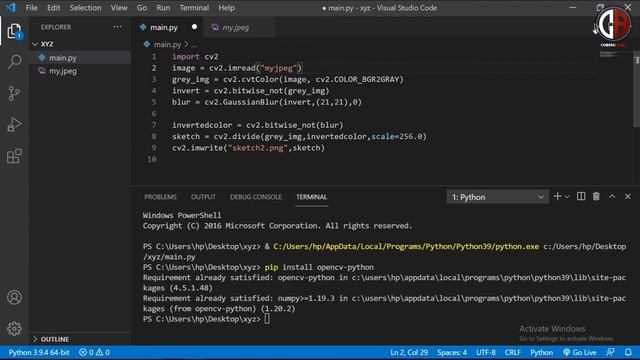
Task: Split the terminal panel
Action: pyautogui.click(x=581, y=197)
